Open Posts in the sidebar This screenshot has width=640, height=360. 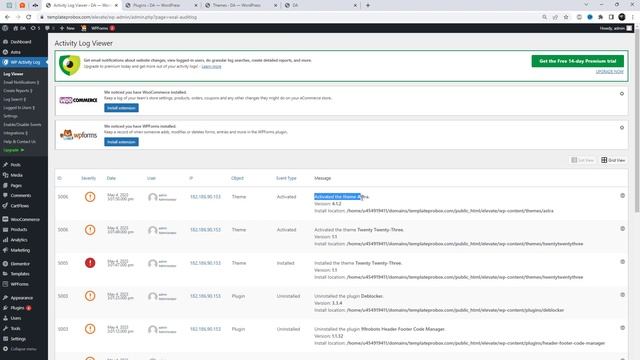point(16,164)
